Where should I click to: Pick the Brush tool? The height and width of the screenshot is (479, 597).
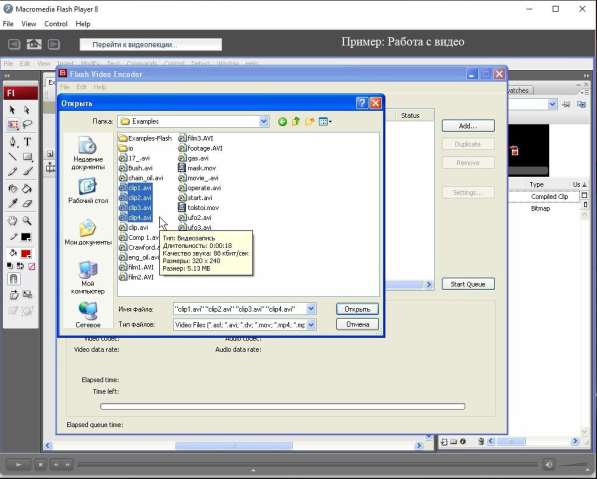pyautogui.click(x=27, y=172)
